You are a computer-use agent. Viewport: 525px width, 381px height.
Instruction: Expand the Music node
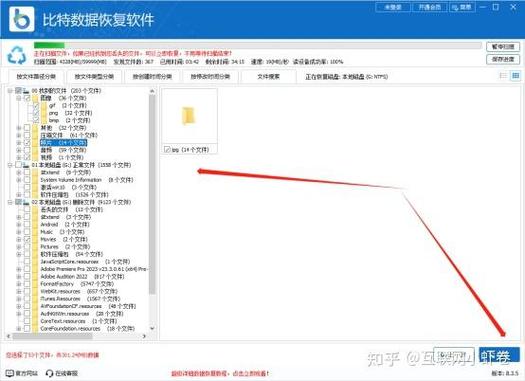[x=19, y=232]
